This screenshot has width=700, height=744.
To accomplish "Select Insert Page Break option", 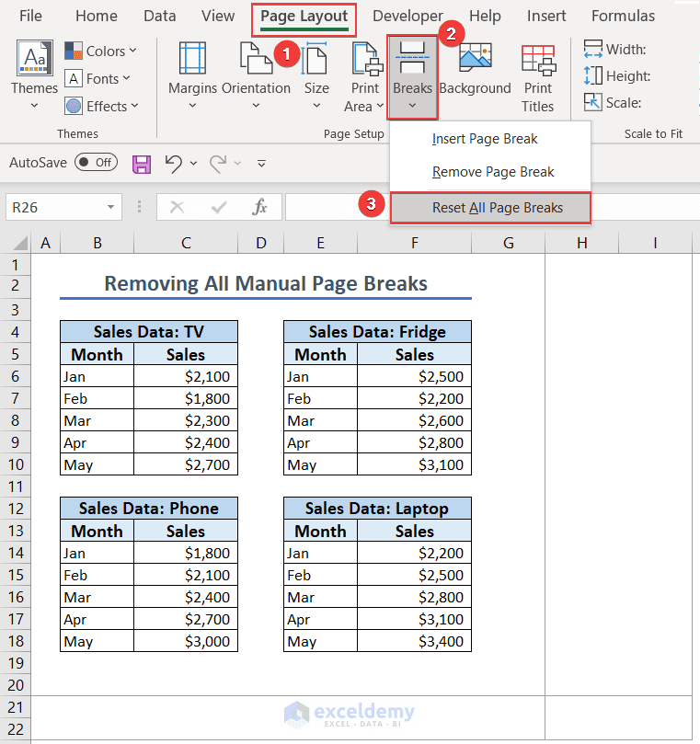I will point(485,139).
